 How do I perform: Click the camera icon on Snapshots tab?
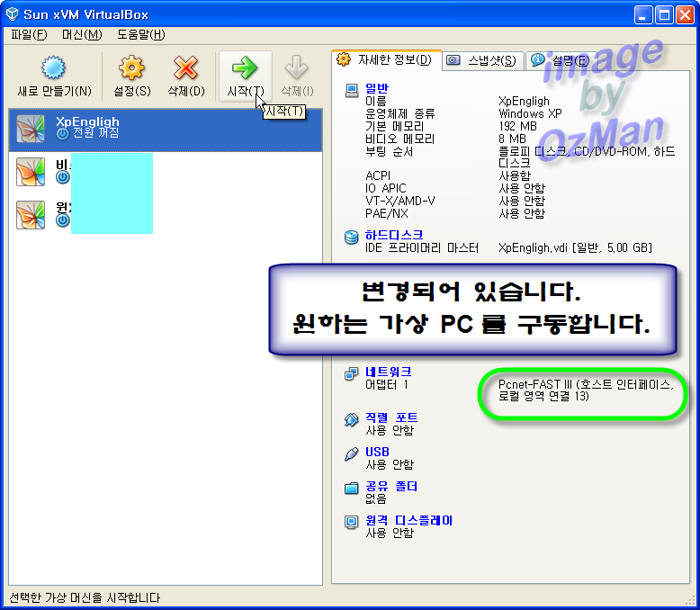pos(453,60)
